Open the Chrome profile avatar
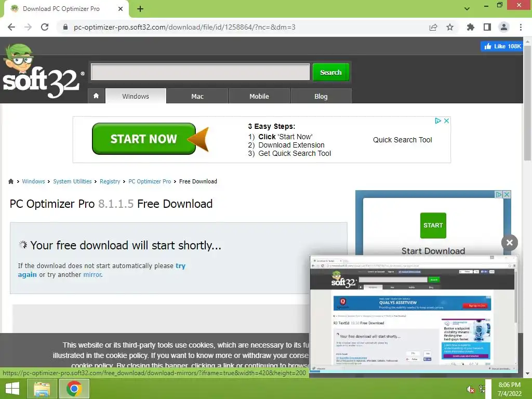The height and width of the screenshot is (399, 532). coord(504,27)
